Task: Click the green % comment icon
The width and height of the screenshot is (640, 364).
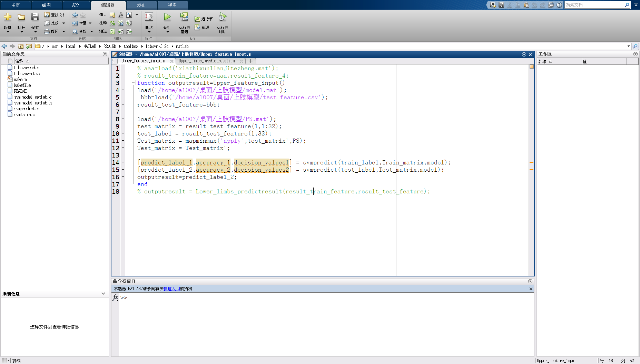Action: [112, 23]
